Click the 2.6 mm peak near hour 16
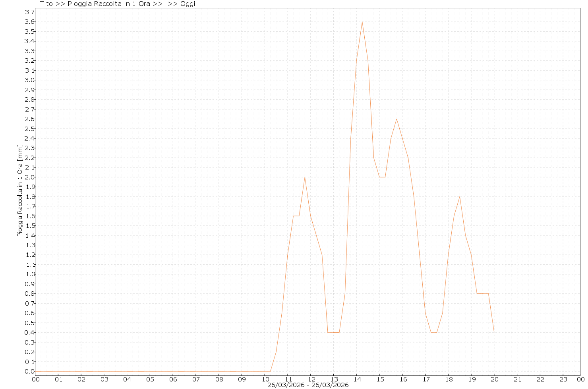The image size is (588, 389). [x=397, y=119]
